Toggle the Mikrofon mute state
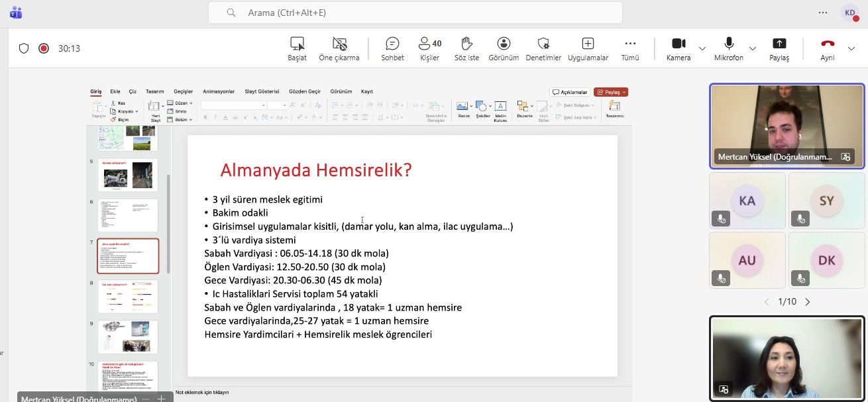 (x=728, y=48)
